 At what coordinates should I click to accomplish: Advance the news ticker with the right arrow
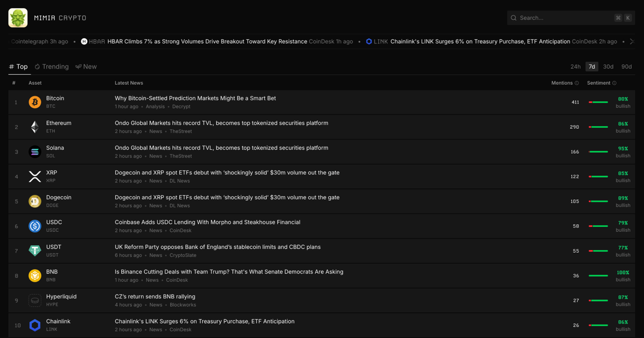click(x=632, y=41)
